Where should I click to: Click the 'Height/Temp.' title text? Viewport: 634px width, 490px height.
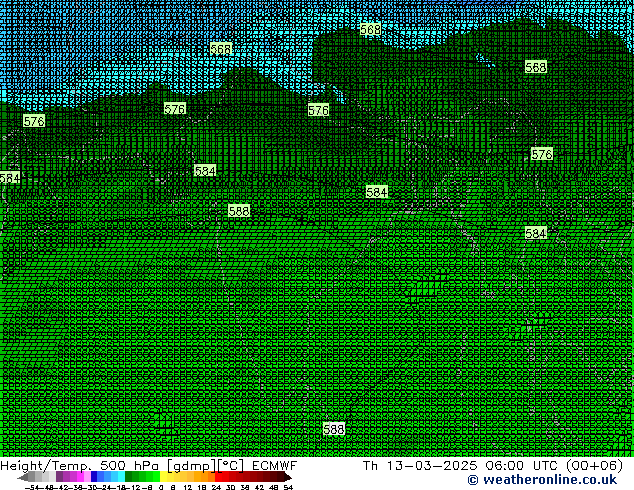(46, 466)
